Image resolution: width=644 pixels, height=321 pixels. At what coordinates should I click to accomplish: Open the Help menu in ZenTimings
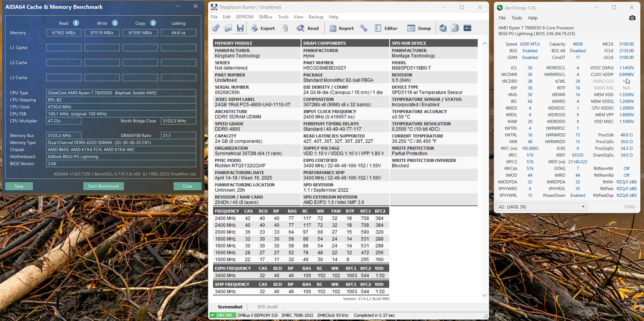coord(533,18)
